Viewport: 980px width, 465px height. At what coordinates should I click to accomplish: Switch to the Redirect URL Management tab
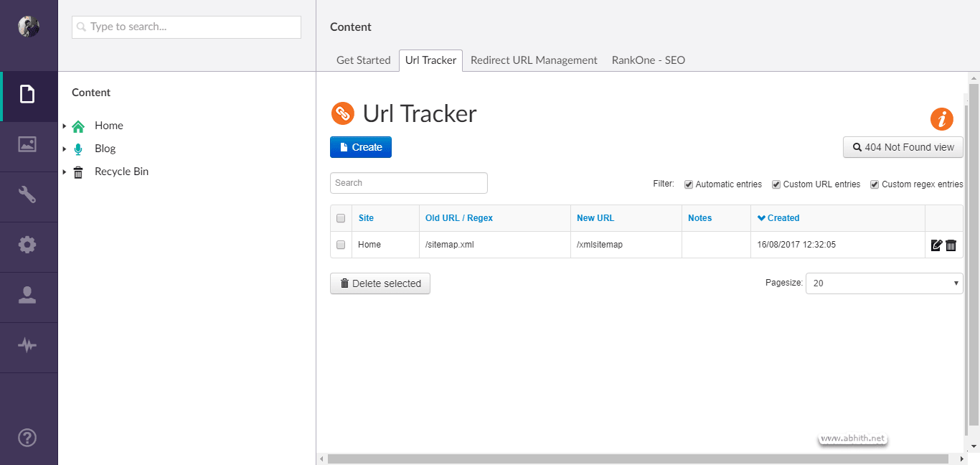coord(534,60)
